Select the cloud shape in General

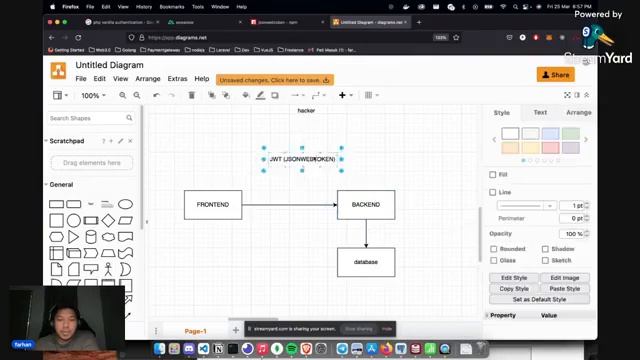pyautogui.click(x=108, y=237)
